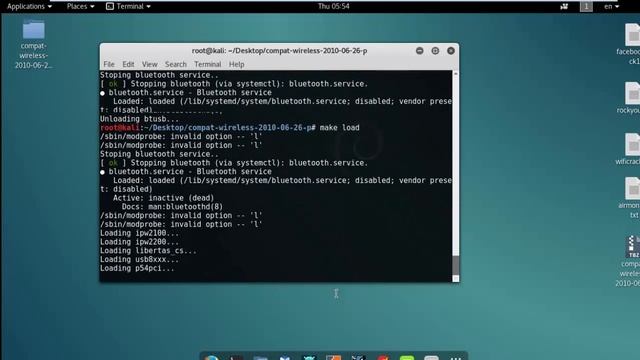Open the Applications menu
The height and width of the screenshot is (360, 640).
[x=29, y=6]
